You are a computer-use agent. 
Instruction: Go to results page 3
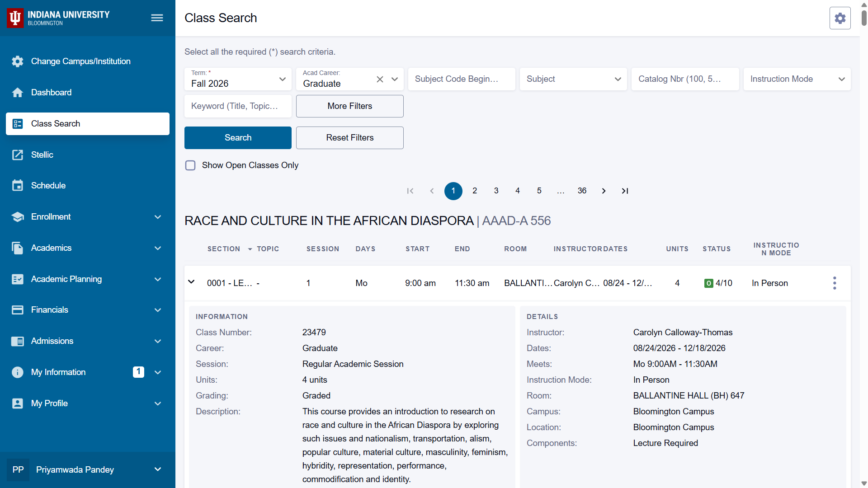(496, 191)
